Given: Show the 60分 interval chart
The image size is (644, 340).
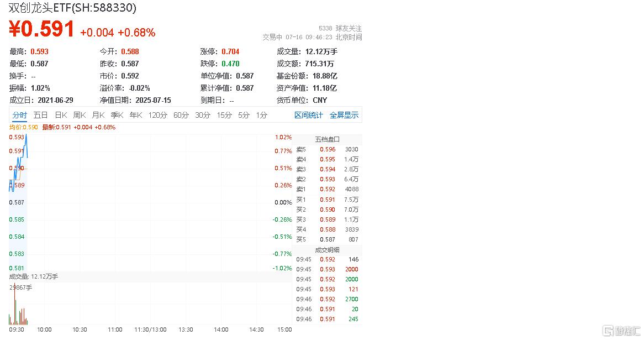Looking at the screenshot, I should 181,115.
